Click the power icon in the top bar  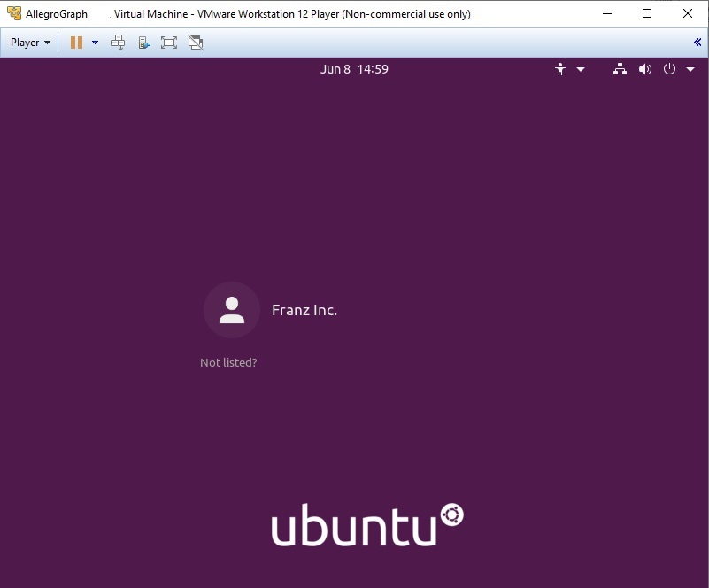pos(668,68)
